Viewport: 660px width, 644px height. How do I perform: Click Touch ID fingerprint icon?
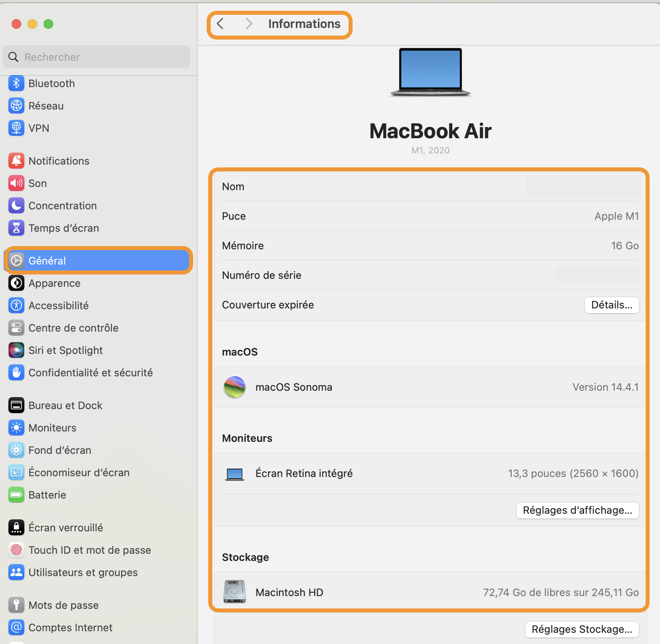point(16,550)
